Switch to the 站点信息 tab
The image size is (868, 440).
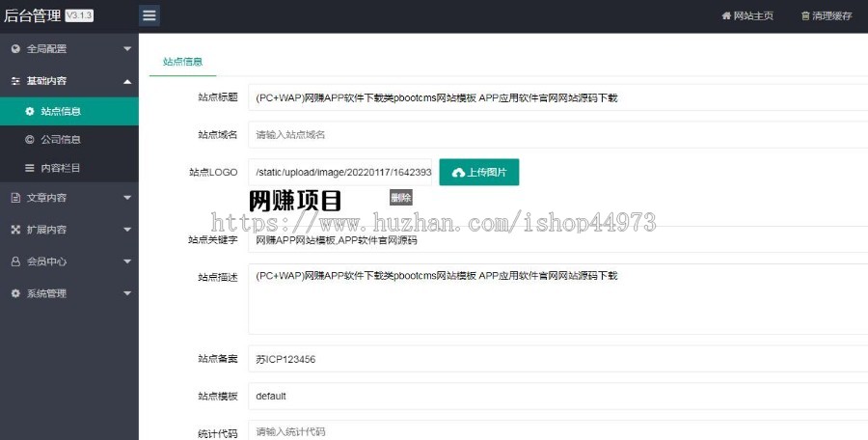click(182, 62)
